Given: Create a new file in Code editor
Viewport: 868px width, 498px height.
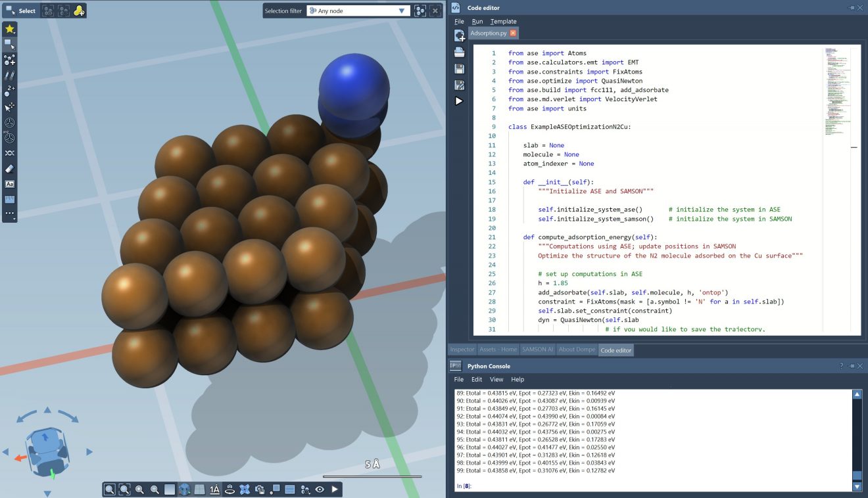Looking at the screenshot, I should pos(459,36).
